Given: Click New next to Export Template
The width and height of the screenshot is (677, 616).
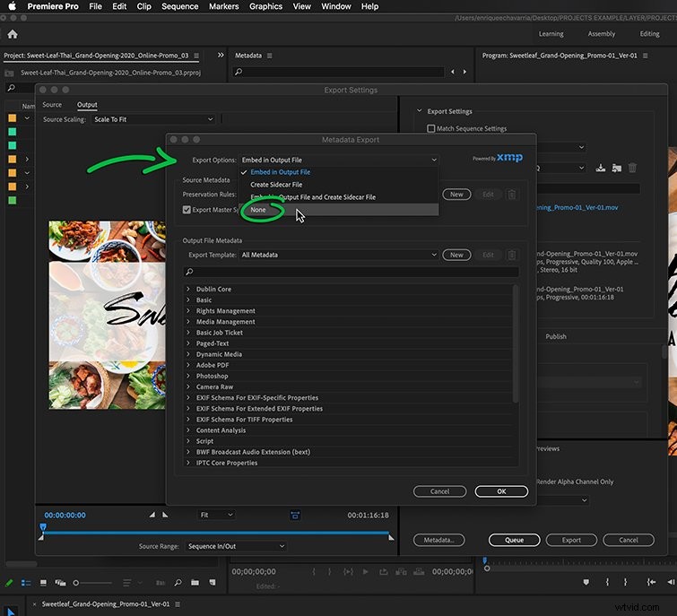Looking at the screenshot, I should [x=456, y=255].
